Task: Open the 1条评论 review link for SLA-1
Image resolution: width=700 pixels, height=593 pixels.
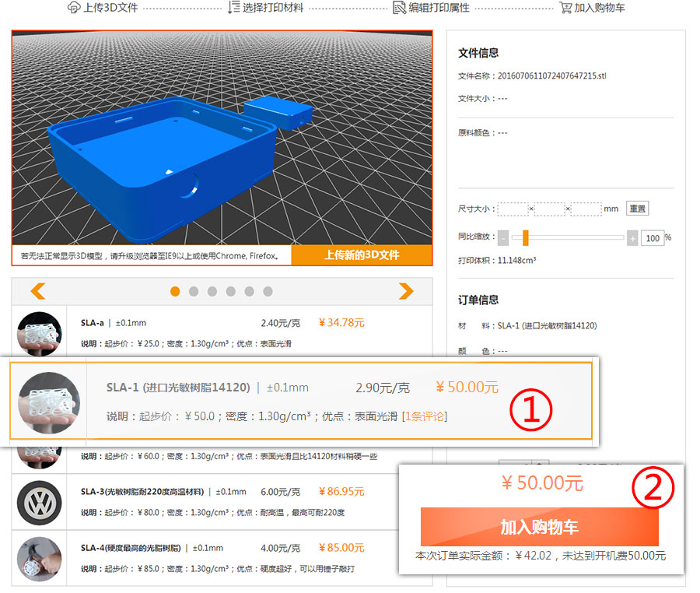Action: (x=425, y=416)
